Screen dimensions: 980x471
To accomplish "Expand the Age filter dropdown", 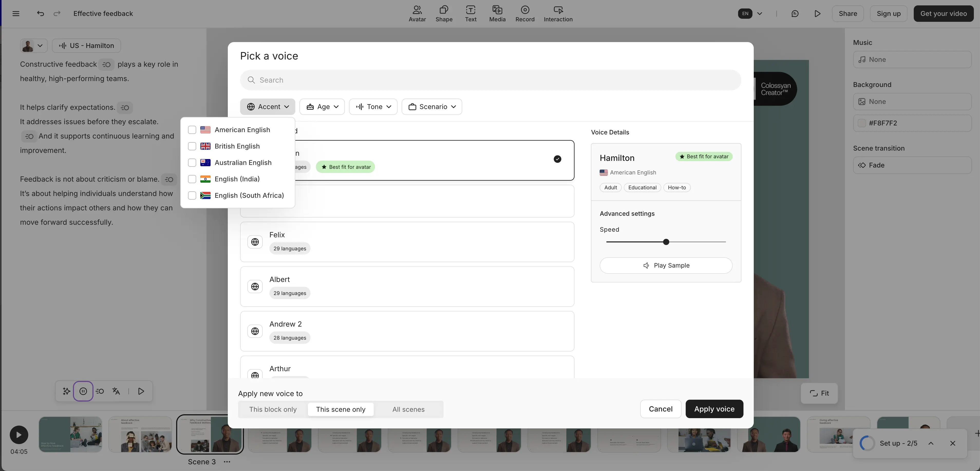I will (322, 107).
